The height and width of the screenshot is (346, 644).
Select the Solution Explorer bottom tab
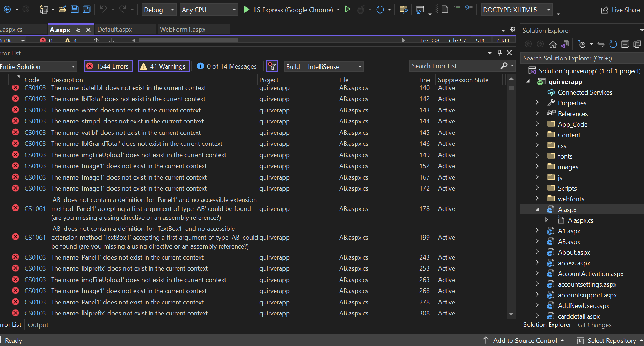click(x=547, y=325)
